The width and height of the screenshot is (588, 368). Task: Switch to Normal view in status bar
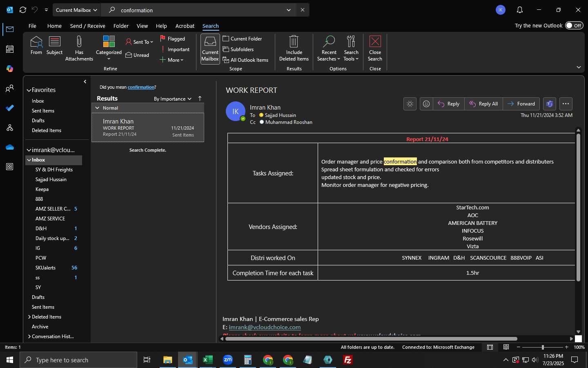tap(490, 347)
